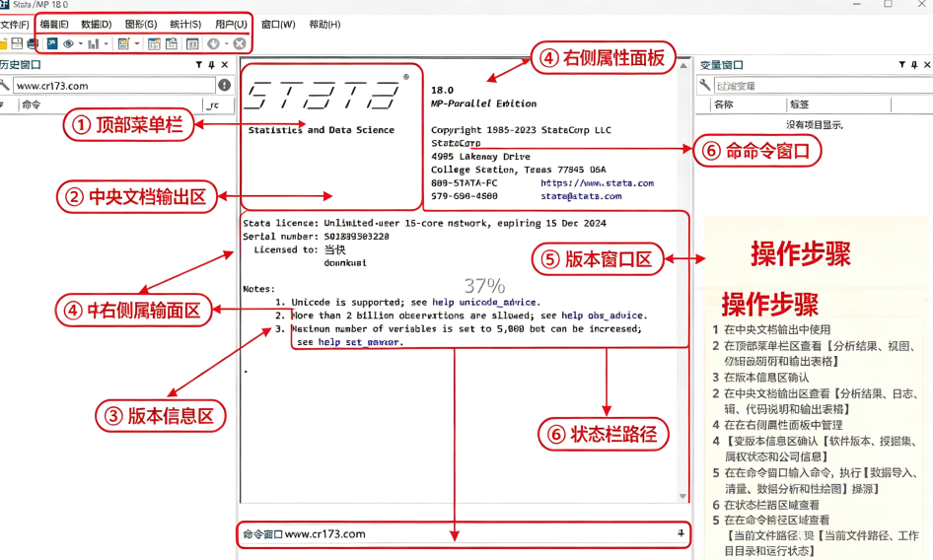Click the 过滤变量 filter input field

[823, 86]
